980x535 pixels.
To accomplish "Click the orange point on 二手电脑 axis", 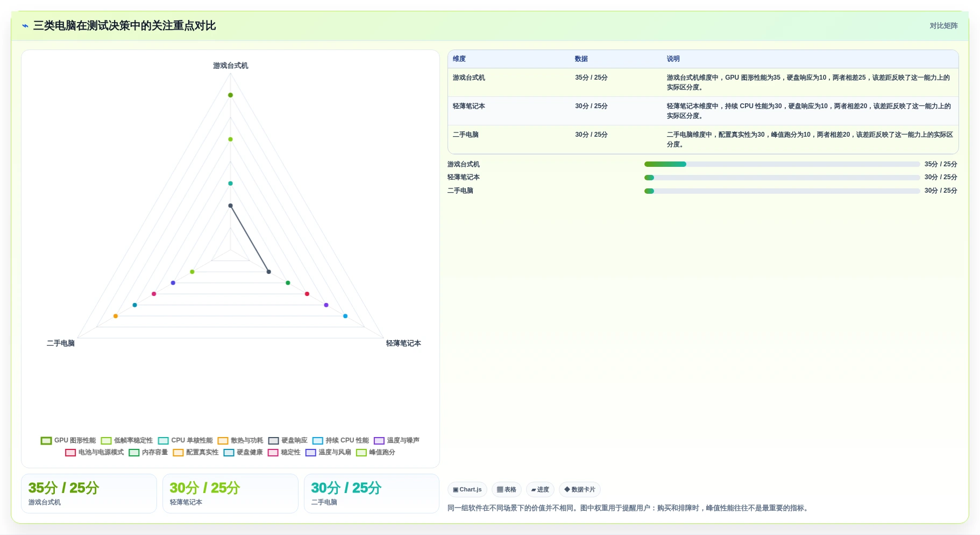I will [116, 316].
